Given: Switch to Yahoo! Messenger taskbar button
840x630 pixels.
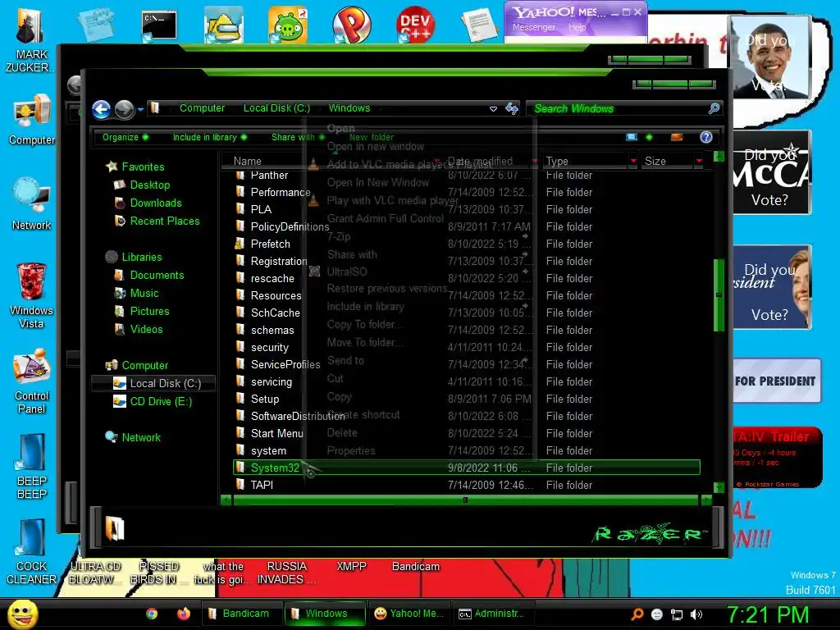Looking at the screenshot, I should coord(409,614).
